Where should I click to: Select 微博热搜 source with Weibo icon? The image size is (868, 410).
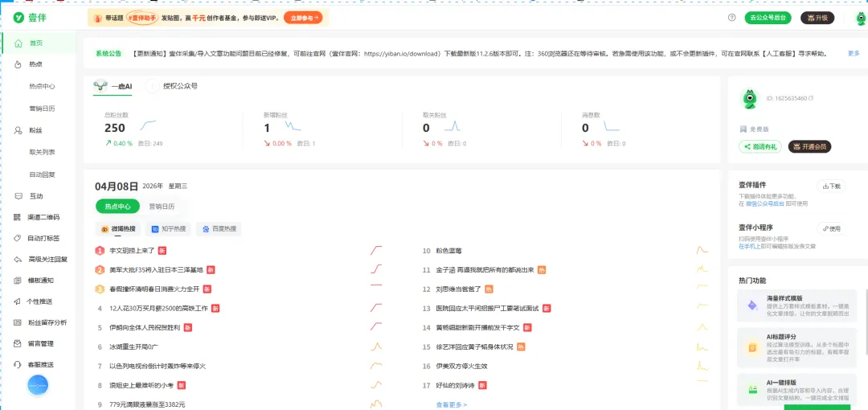pyautogui.click(x=118, y=229)
